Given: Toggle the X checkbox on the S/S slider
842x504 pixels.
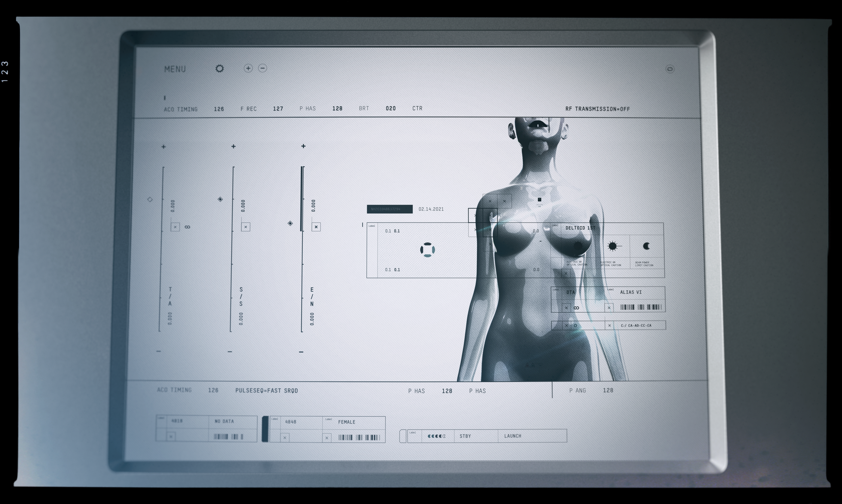Looking at the screenshot, I should coord(245,227).
